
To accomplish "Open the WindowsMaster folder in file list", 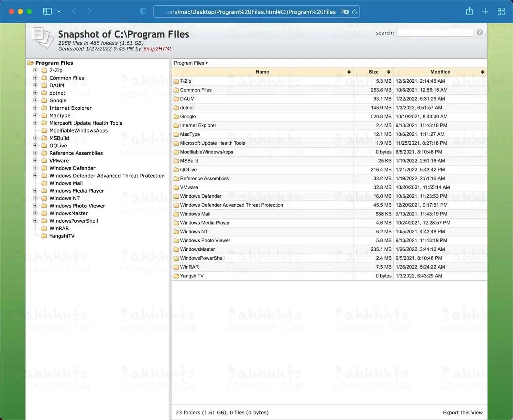I will [x=197, y=249].
